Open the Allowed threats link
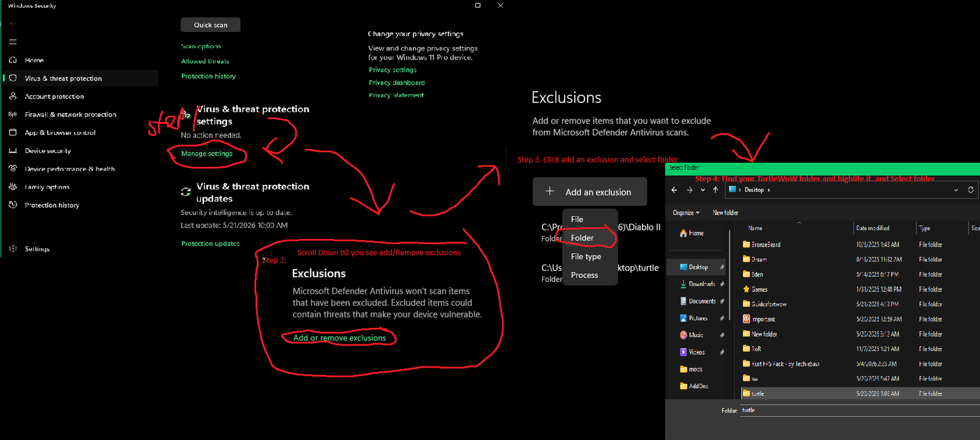Viewport: 980px width, 440px height. pos(205,61)
